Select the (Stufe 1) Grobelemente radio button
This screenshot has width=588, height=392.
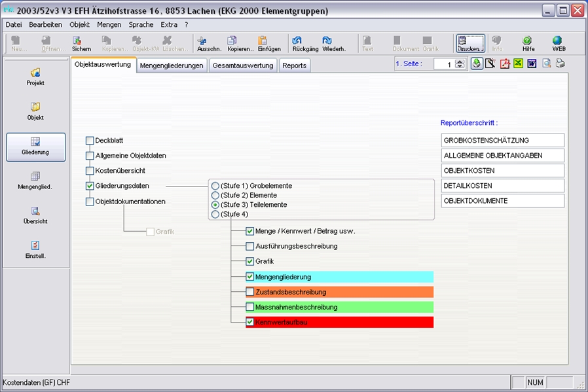click(215, 186)
